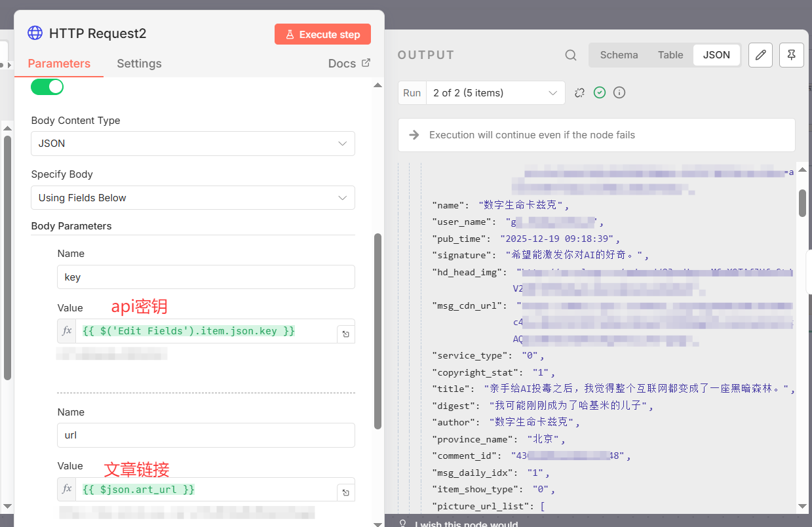Open the Body Content Type dropdown
Image resolution: width=812 pixels, height=527 pixels.
pos(193,144)
